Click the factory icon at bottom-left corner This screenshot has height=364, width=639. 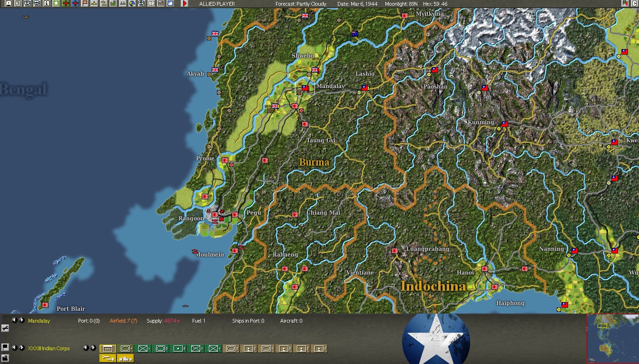(x=5, y=357)
